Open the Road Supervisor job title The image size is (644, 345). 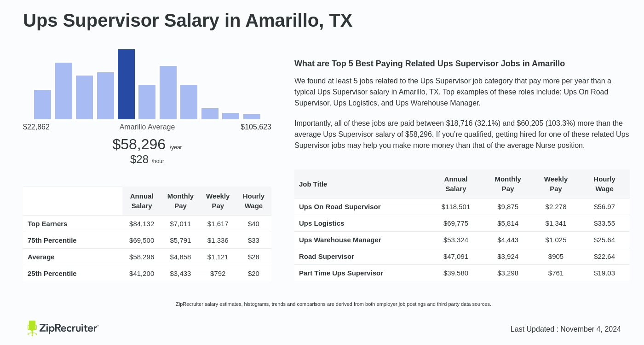(x=327, y=256)
